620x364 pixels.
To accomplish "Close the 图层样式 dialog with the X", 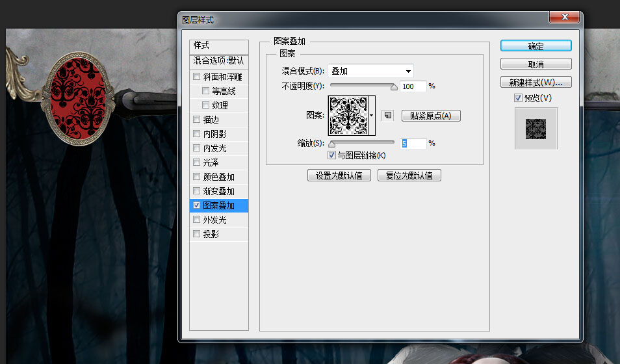I will click(x=565, y=17).
